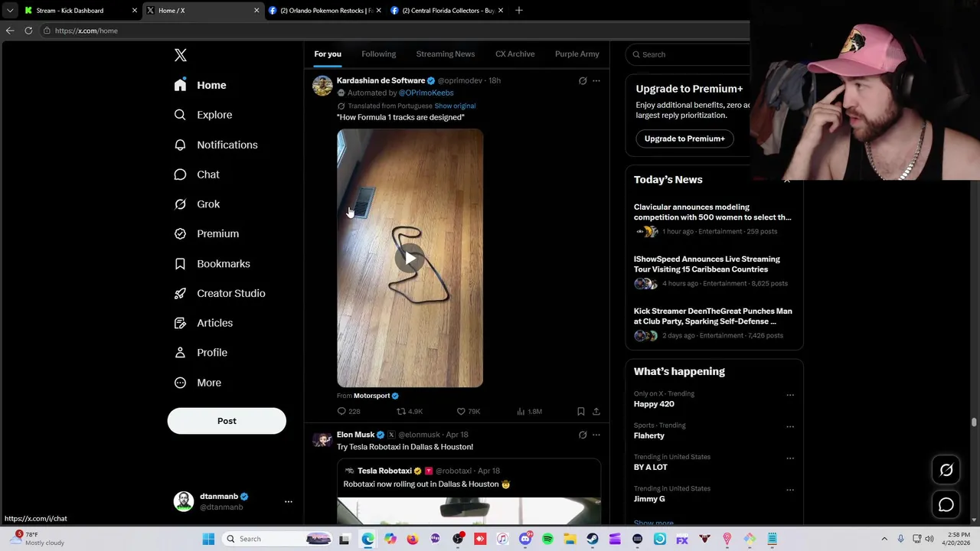Open the Grok icon on Elon Musk's post
This screenshot has height=551, width=980.
pyautogui.click(x=583, y=435)
